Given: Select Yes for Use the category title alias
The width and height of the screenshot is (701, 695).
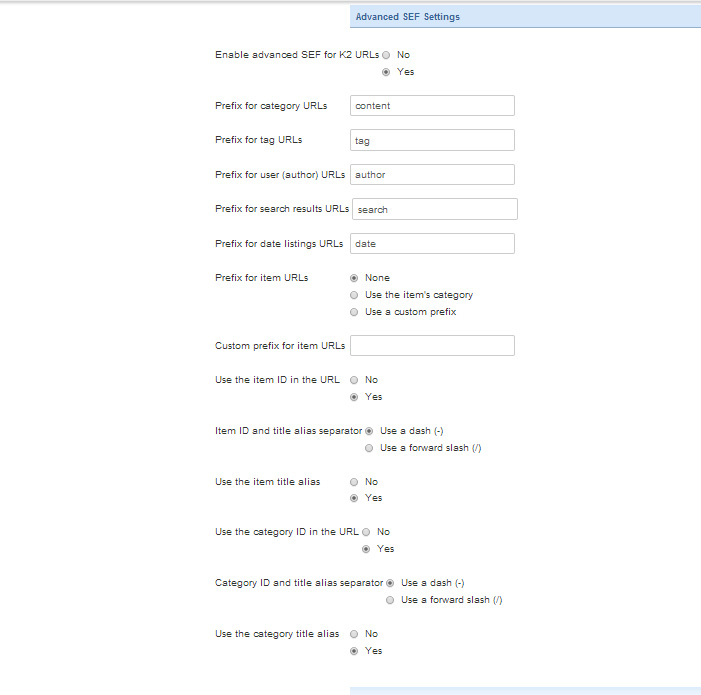Looking at the screenshot, I should click(354, 651).
